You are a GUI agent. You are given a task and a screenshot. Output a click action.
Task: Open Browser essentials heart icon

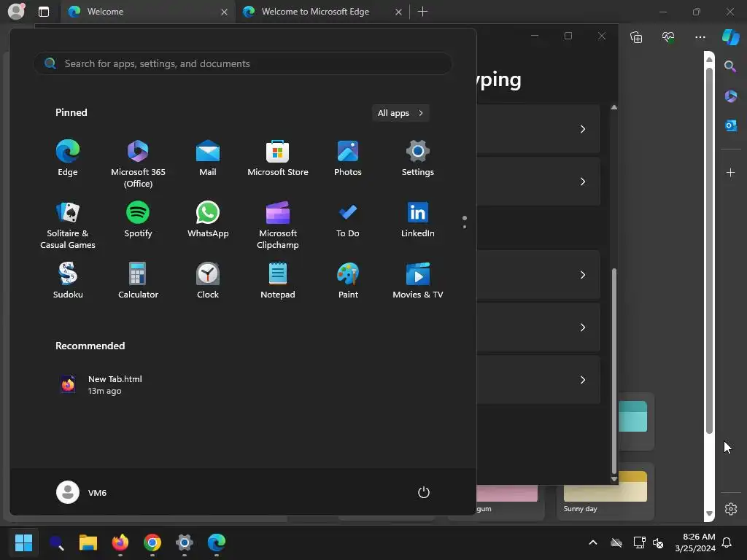[x=668, y=36]
